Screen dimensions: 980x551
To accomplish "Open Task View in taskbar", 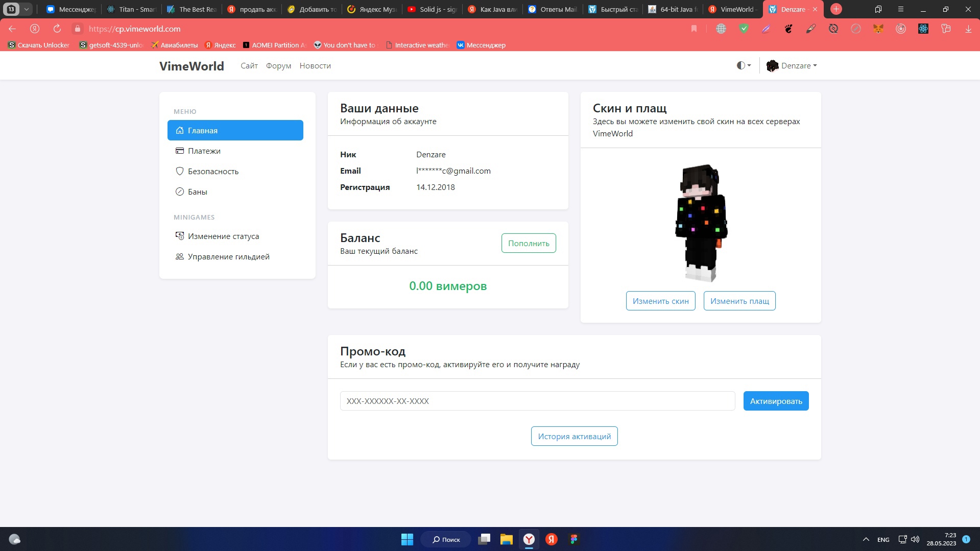I will [484, 539].
